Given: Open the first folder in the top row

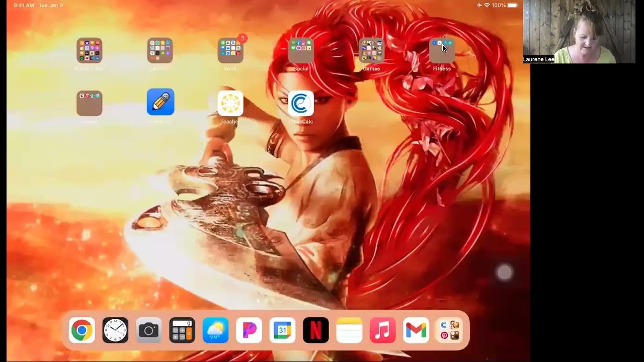Looking at the screenshot, I should click(90, 51).
